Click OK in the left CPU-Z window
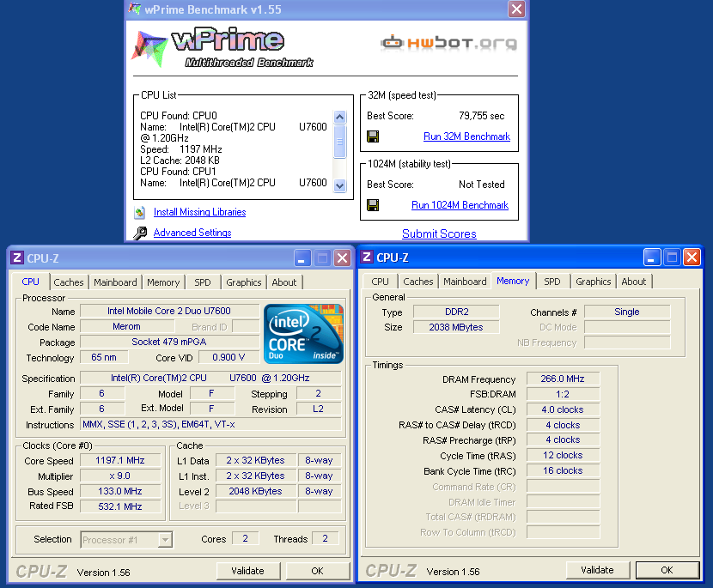Image resolution: width=713 pixels, height=588 pixels. tap(317, 571)
